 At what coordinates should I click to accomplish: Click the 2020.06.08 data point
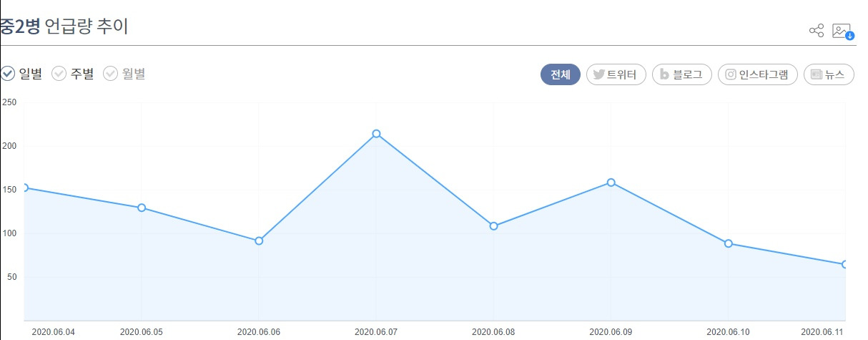click(x=493, y=225)
